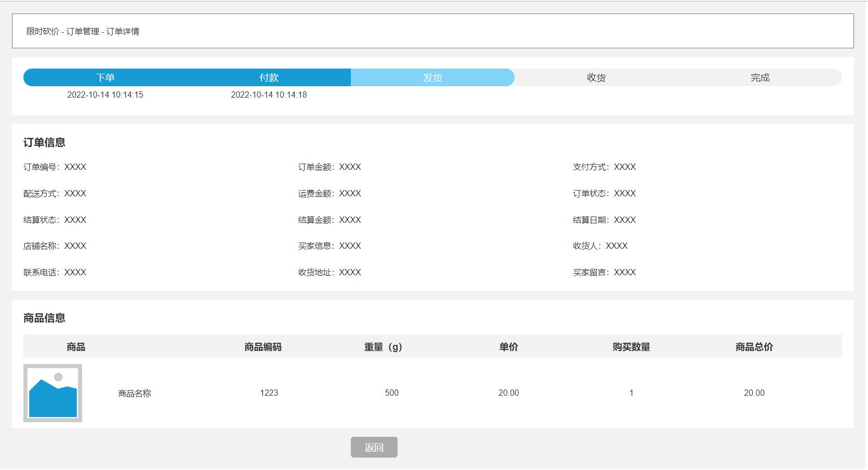The width and height of the screenshot is (868, 470).
Task: Open 订单管理 from the breadcrumb
Action: (84, 31)
